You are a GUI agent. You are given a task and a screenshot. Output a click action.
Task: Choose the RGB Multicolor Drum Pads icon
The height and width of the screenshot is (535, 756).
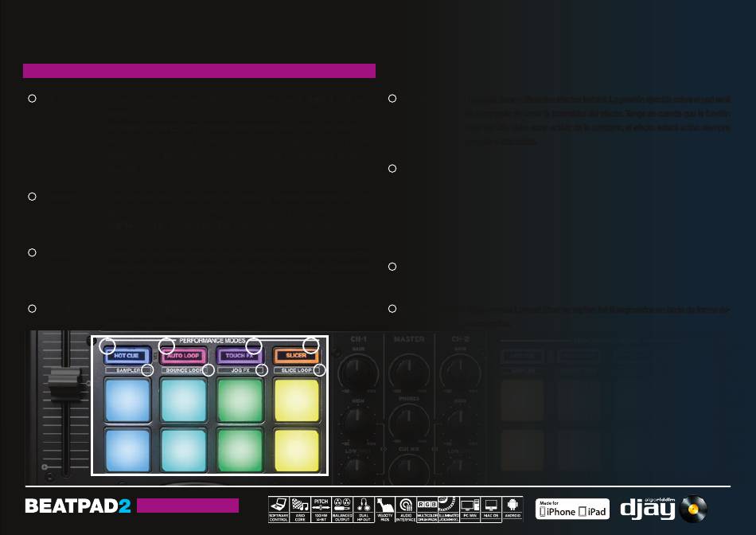(427, 510)
